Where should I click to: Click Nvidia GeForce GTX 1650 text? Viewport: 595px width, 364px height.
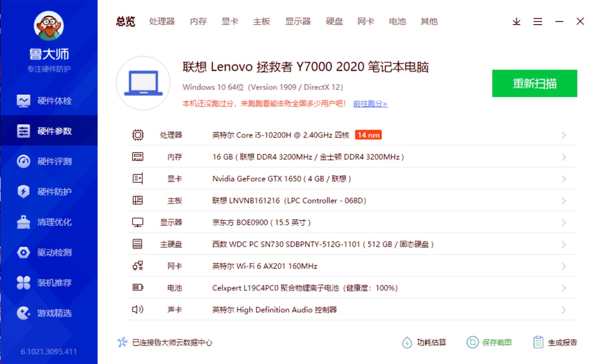point(282,179)
